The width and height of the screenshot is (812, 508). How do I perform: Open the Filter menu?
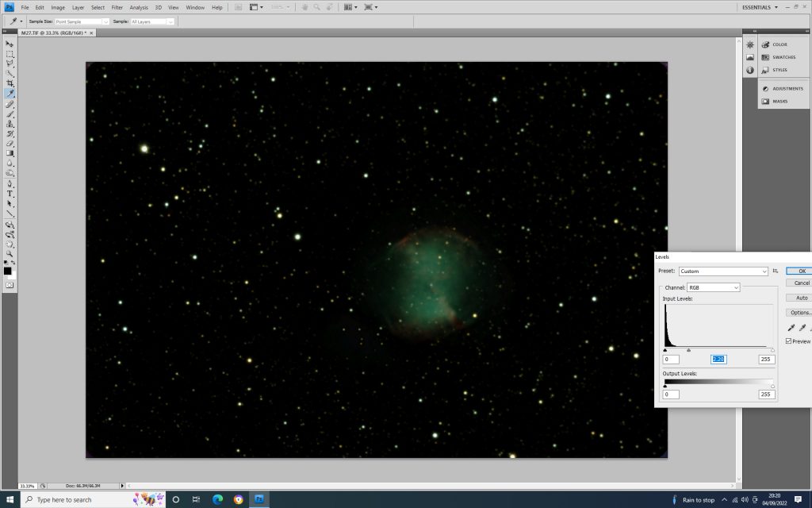coord(117,7)
